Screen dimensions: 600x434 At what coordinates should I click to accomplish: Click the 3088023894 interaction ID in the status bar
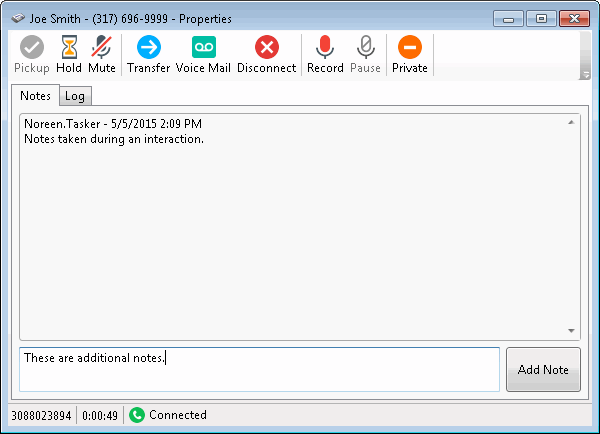click(x=41, y=415)
